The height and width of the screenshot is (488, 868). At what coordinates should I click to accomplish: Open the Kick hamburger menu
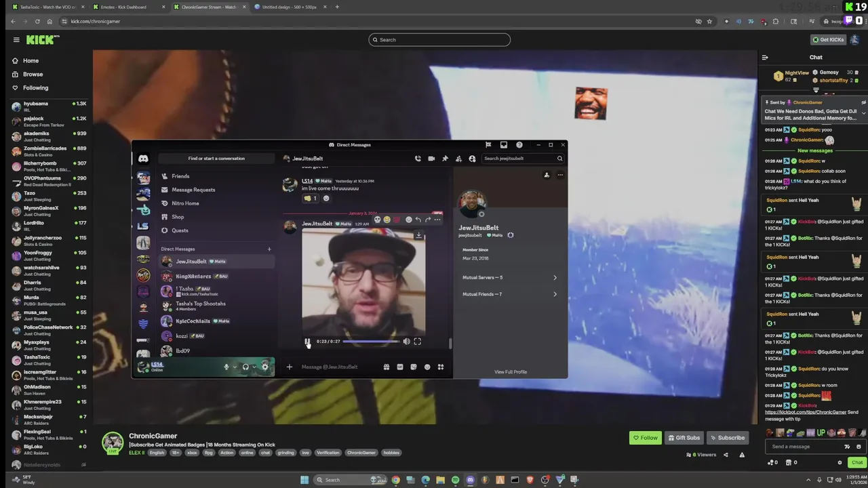(16, 40)
